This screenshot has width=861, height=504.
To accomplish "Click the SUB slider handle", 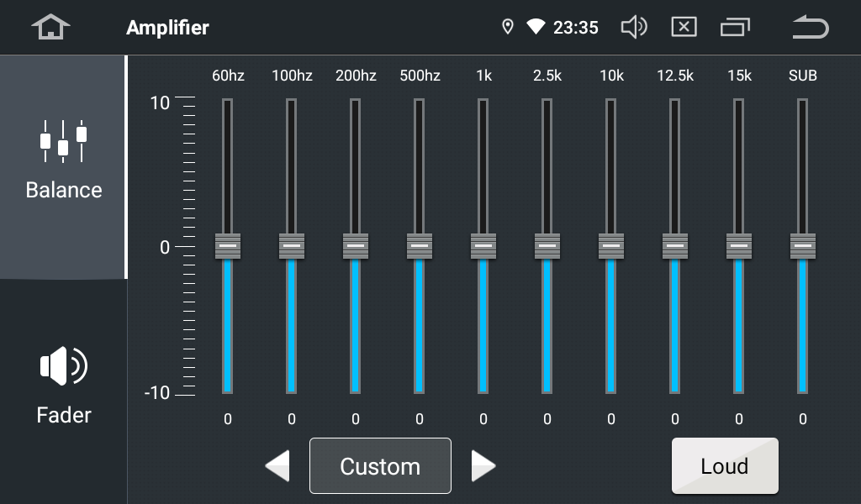I will click(x=803, y=246).
